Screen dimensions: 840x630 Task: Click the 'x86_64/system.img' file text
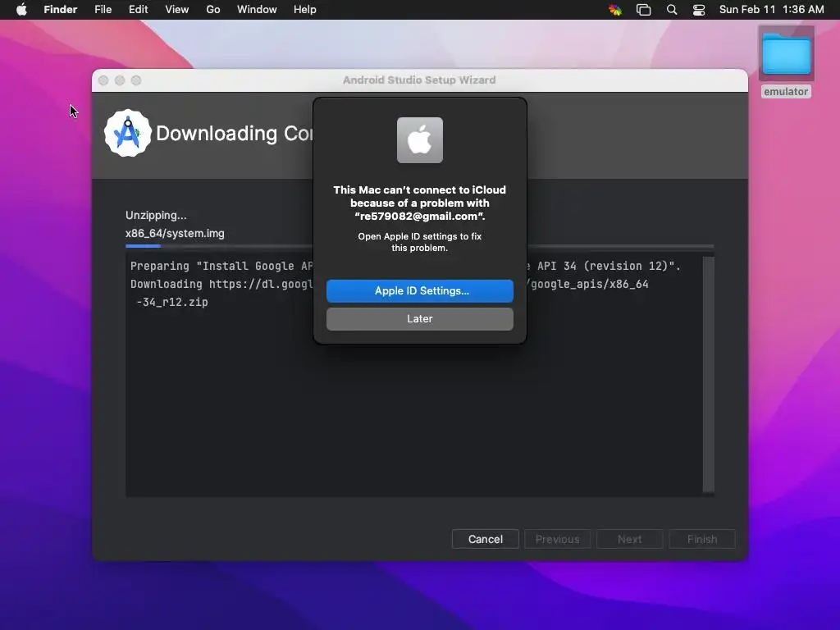click(175, 234)
